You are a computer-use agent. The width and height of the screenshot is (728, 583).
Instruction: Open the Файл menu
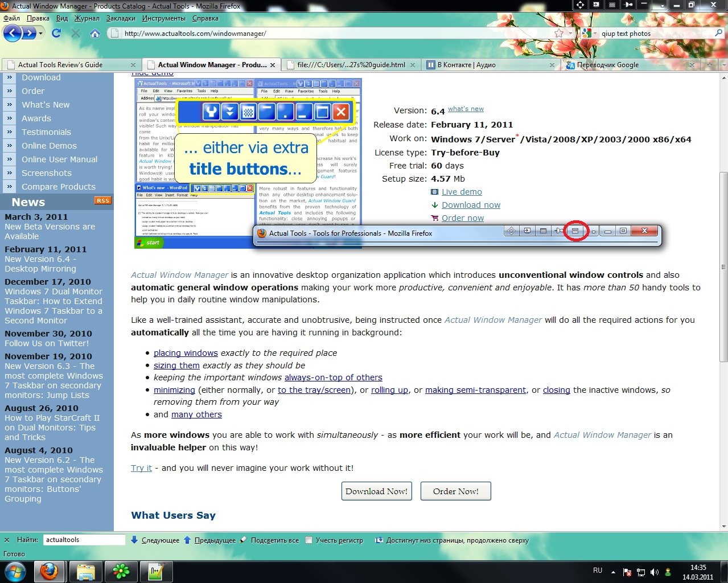point(11,18)
